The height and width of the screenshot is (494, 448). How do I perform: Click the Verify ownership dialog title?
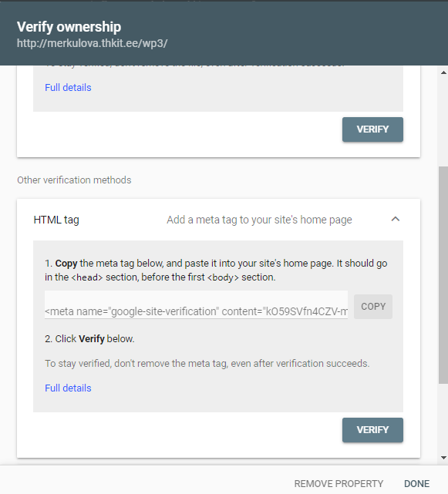click(x=69, y=27)
